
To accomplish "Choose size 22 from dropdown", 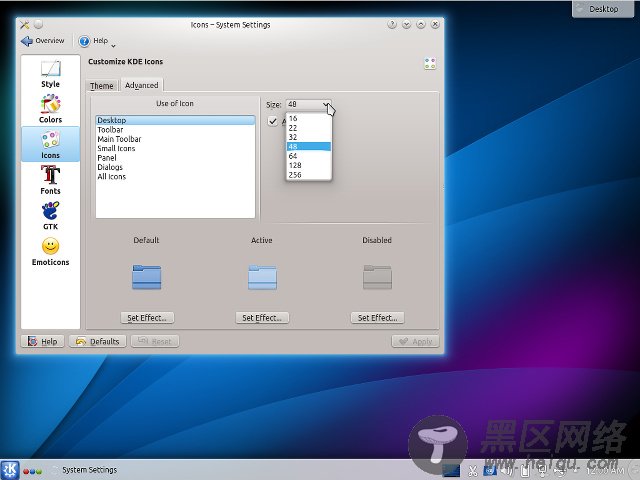I will click(x=309, y=128).
